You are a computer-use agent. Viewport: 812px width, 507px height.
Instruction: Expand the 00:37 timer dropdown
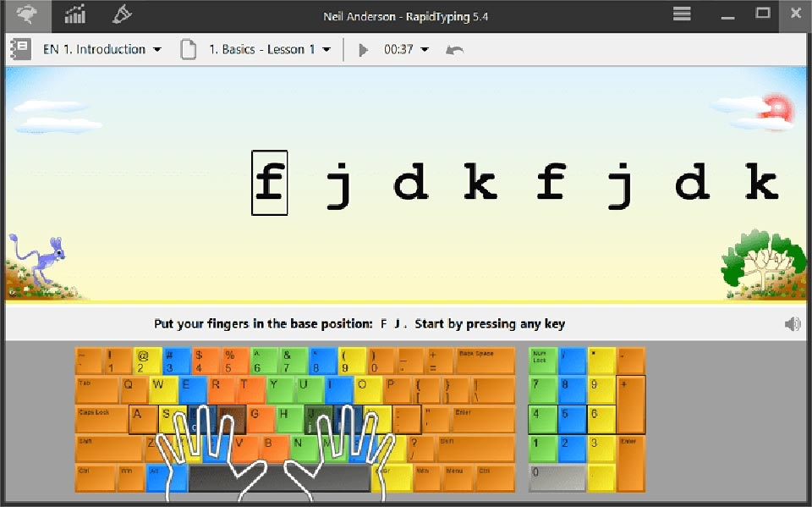425,49
